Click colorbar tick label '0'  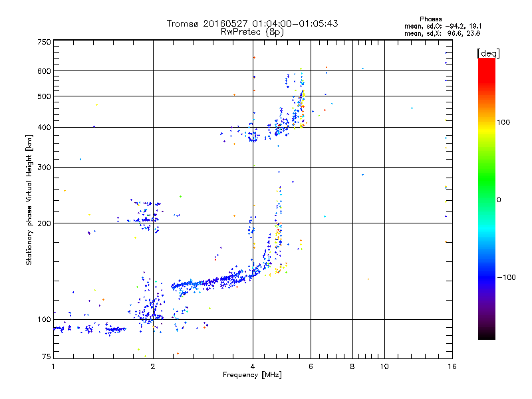tap(499, 200)
